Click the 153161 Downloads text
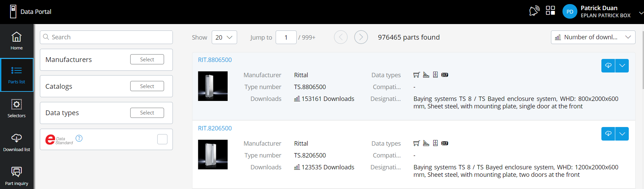 (x=328, y=99)
